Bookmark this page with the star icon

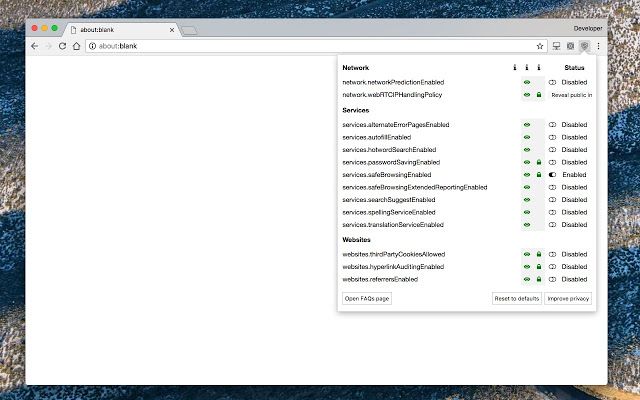(x=540, y=46)
